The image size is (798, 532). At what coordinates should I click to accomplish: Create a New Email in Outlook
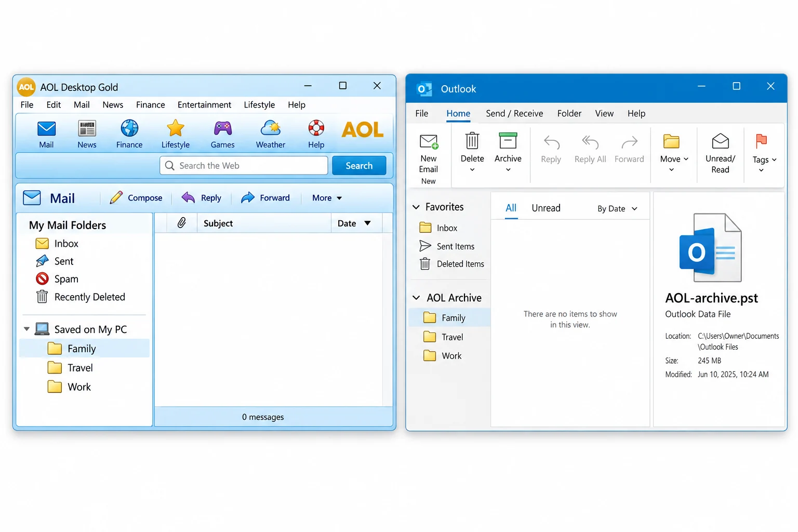[429, 159]
